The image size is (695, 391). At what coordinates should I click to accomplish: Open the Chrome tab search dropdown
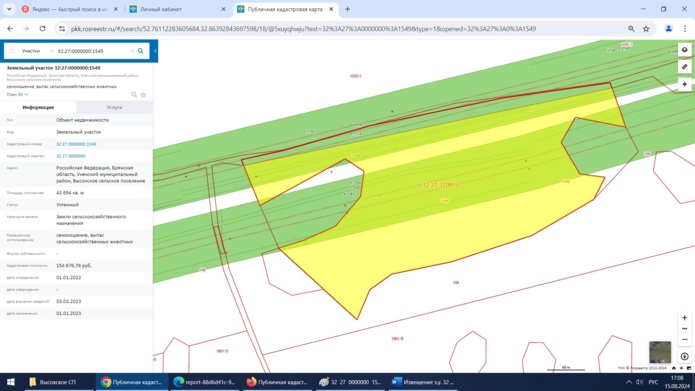tap(9, 9)
